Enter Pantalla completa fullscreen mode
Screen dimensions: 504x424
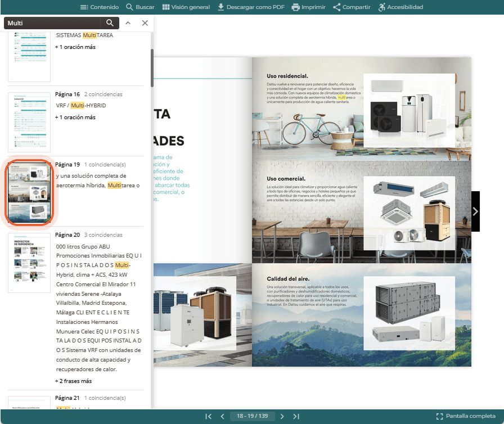(466, 416)
